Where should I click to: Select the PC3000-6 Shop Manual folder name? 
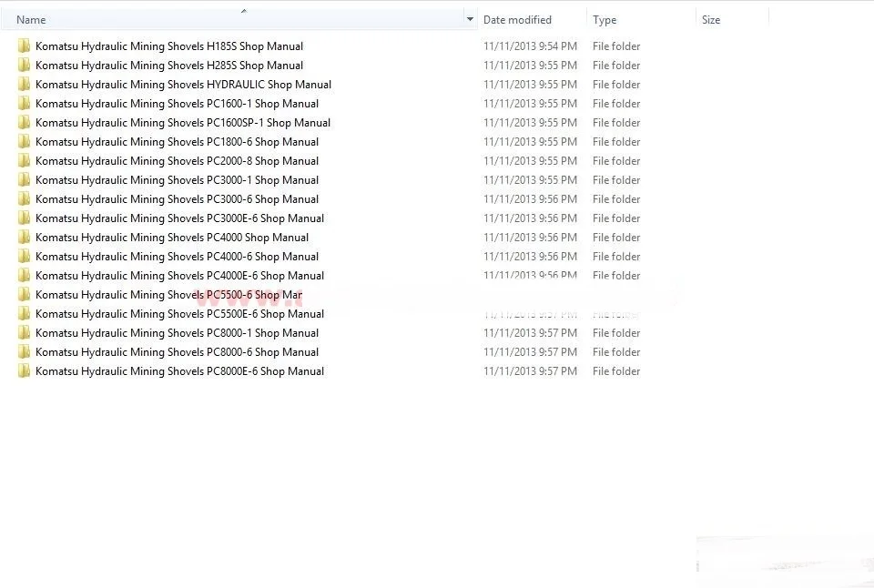178,199
